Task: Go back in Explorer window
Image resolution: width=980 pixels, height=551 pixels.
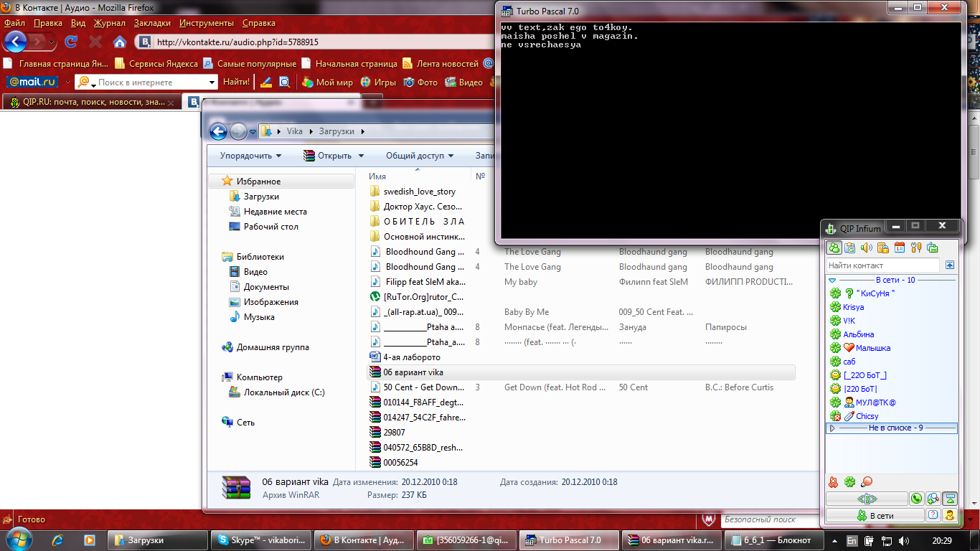Action: [x=218, y=131]
